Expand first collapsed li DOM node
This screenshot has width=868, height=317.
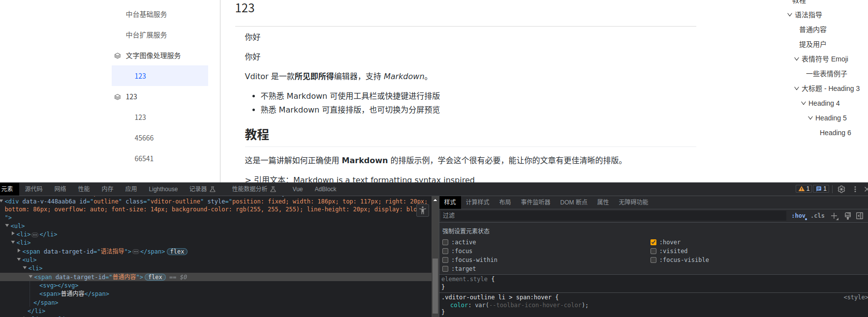13,234
